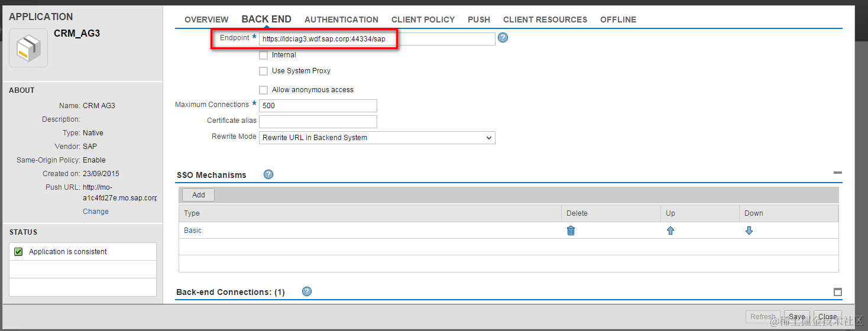The width and height of the screenshot is (868, 331).
Task: Open the SSO Mechanisms help icon
Action: coord(268,174)
